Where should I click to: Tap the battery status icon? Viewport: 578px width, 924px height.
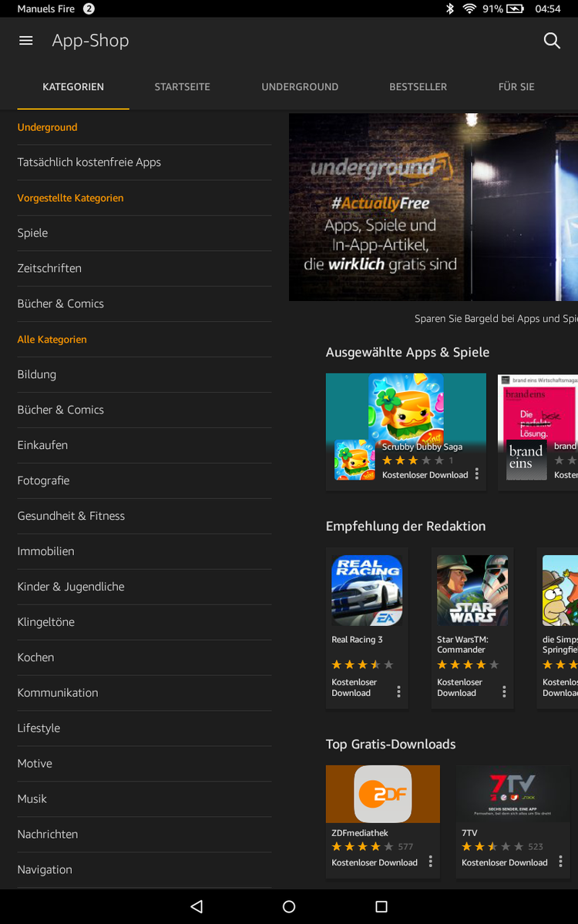[x=515, y=9]
